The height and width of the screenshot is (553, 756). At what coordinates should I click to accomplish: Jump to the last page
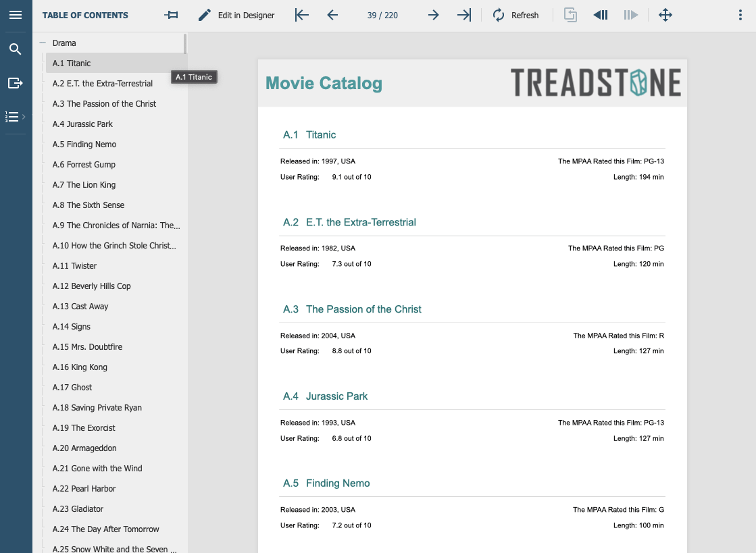(x=464, y=15)
